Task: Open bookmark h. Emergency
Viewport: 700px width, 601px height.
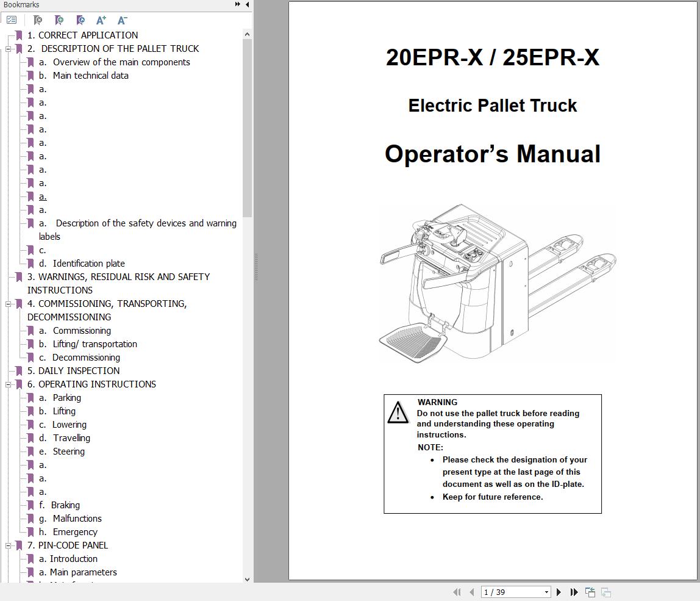Action: [68, 532]
